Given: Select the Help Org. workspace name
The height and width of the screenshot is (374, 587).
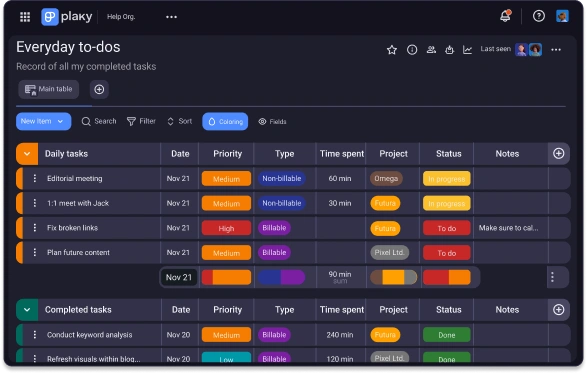Looking at the screenshot, I should [121, 17].
